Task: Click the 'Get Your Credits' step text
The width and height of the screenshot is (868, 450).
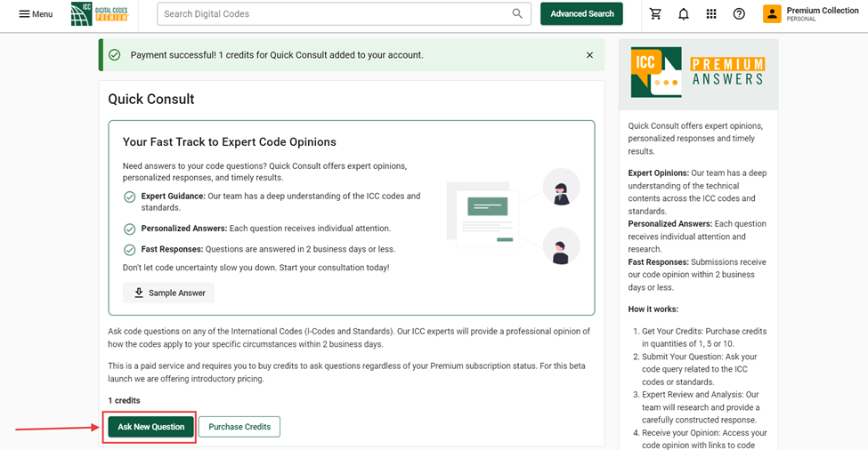Action: (704, 337)
